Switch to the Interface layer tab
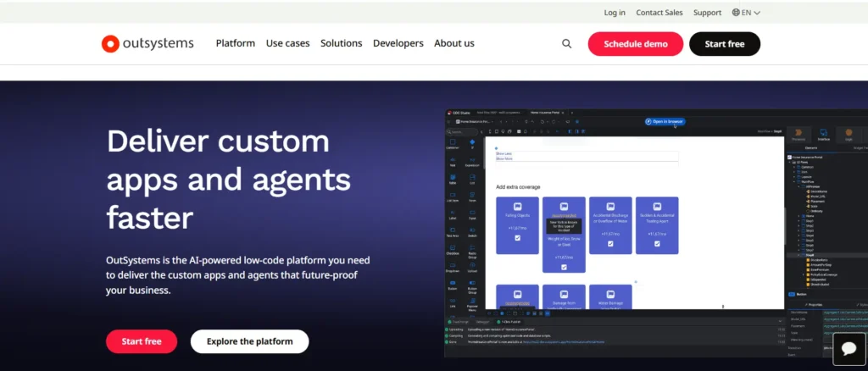The height and width of the screenshot is (371, 868). [x=824, y=135]
